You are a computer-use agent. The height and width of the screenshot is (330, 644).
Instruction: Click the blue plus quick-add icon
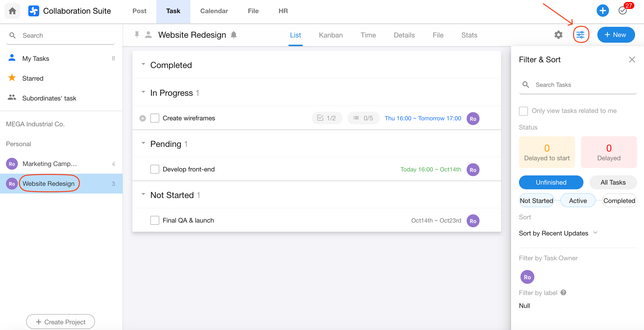point(603,11)
